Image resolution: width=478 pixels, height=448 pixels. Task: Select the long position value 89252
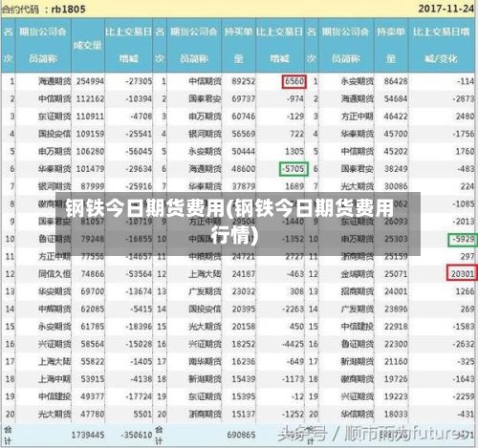coord(244,81)
